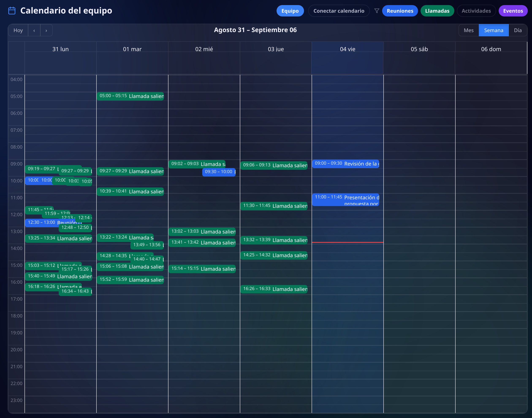Screen dimensions: 532x418
Task: Switch to Mes view
Action: coord(468,30)
